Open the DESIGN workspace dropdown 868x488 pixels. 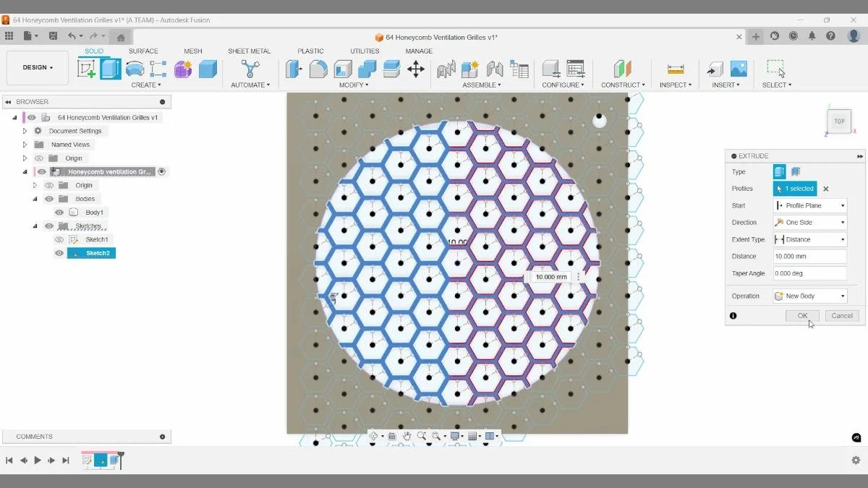[38, 68]
